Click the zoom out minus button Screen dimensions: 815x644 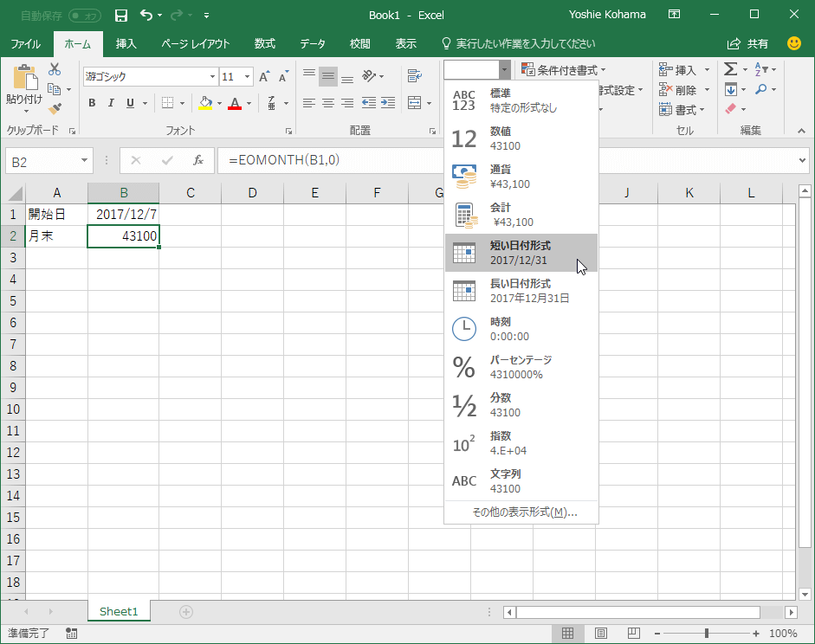657,634
